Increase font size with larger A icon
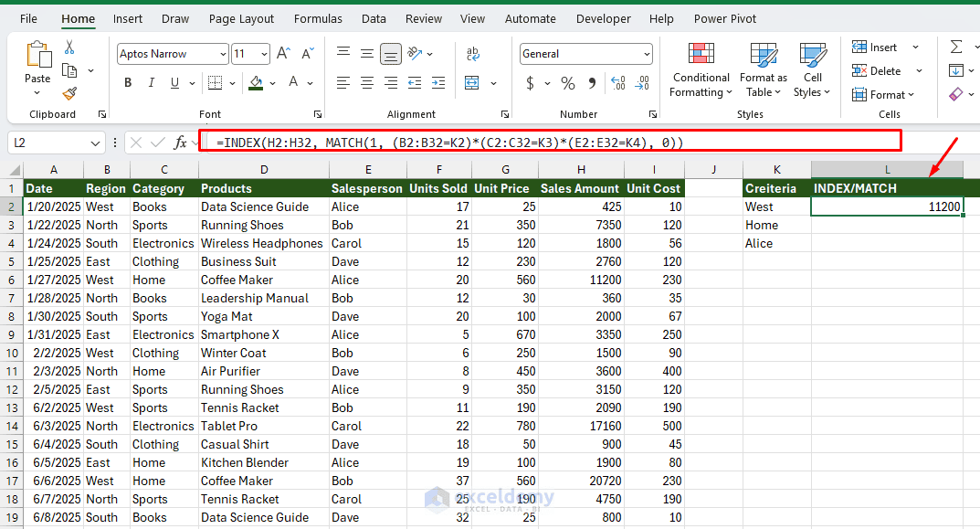980x529 pixels. click(x=283, y=53)
